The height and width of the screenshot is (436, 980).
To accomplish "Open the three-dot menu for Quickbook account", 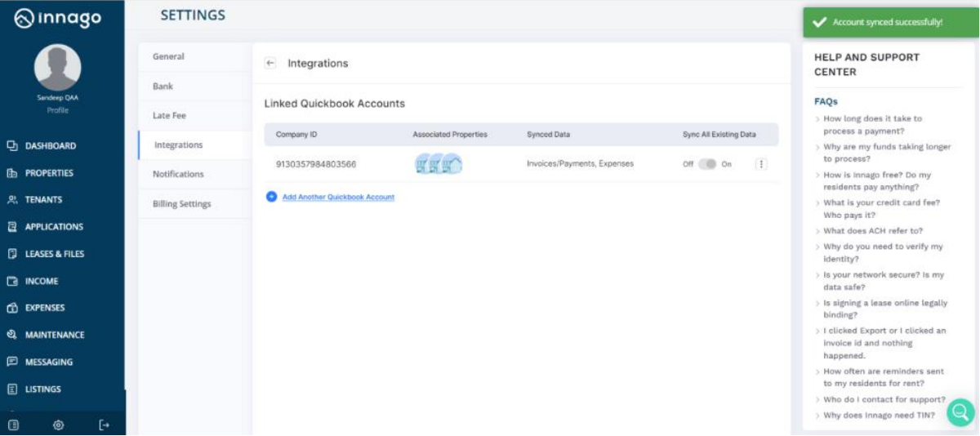I will (761, 164).
